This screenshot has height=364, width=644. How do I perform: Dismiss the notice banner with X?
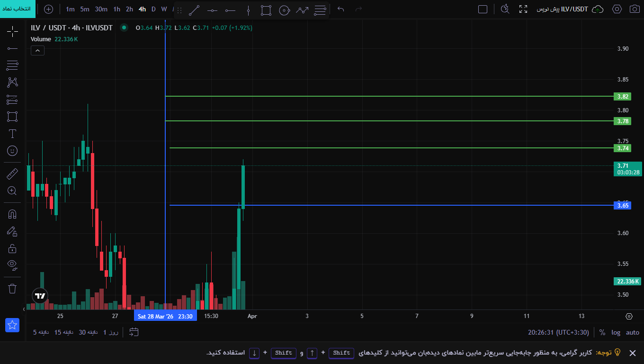(x=632, y=353)
